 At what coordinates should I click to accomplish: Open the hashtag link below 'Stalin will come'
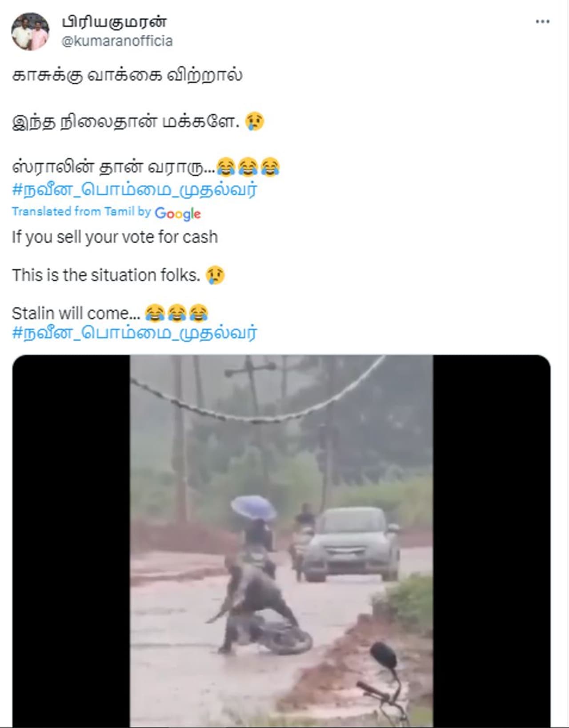[x=135, y=334]
